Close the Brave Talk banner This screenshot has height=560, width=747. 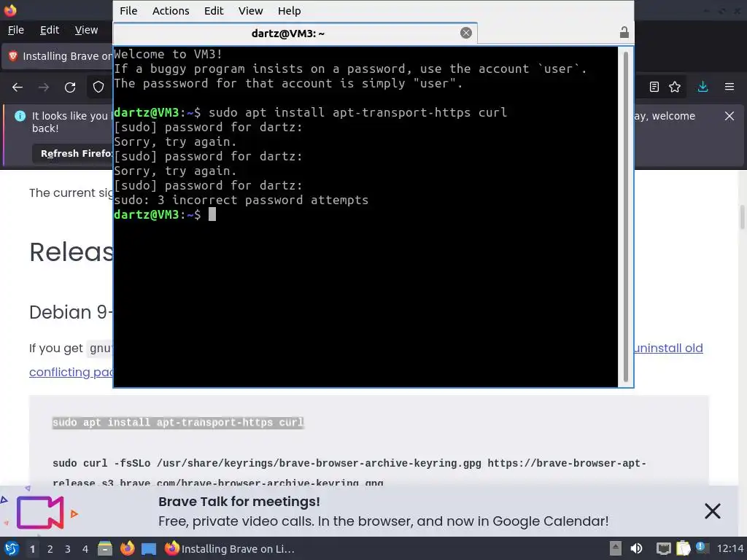[x=712, y=511]
